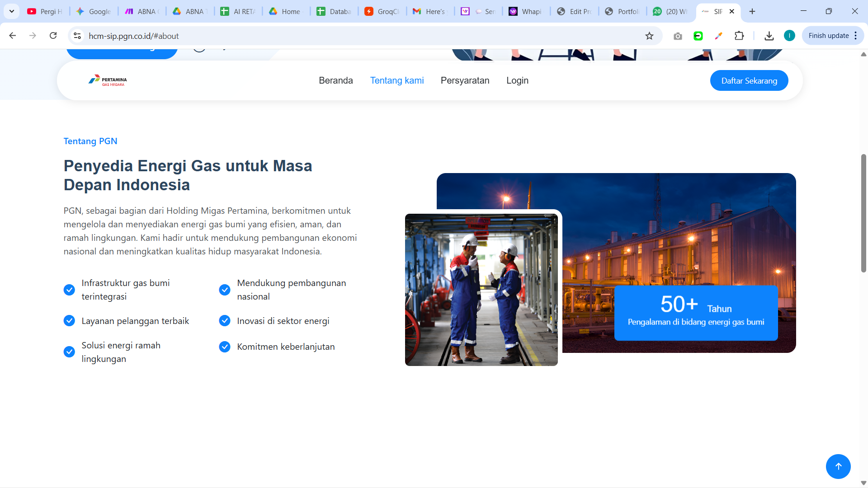Viewport: 868px width, 488px height.
Task: Minimize the Chrome window
Action: 803,11
